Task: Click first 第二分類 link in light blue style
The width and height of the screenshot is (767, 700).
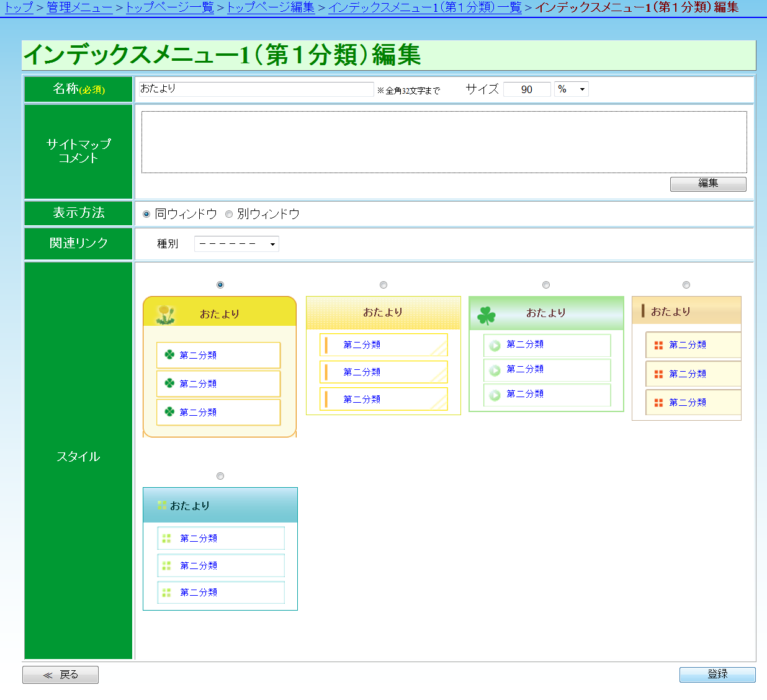Action: click(199, 539)
